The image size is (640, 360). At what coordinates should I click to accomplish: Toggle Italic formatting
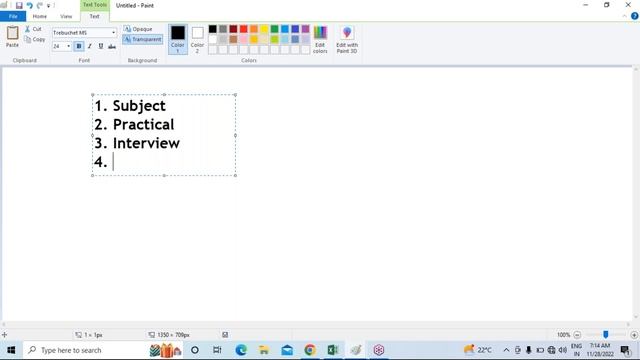90,46
